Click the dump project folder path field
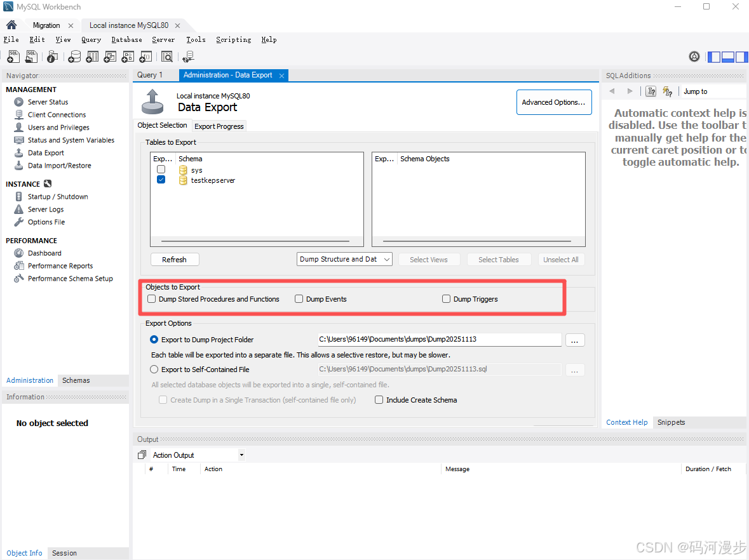The height and width of the screenshot is (560, 749). pos(440,340)
